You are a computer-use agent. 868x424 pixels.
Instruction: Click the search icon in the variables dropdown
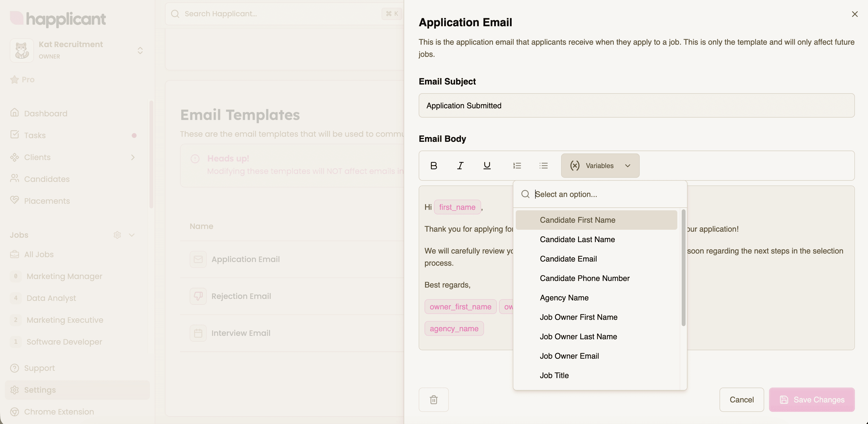click(x=525, y=194)
